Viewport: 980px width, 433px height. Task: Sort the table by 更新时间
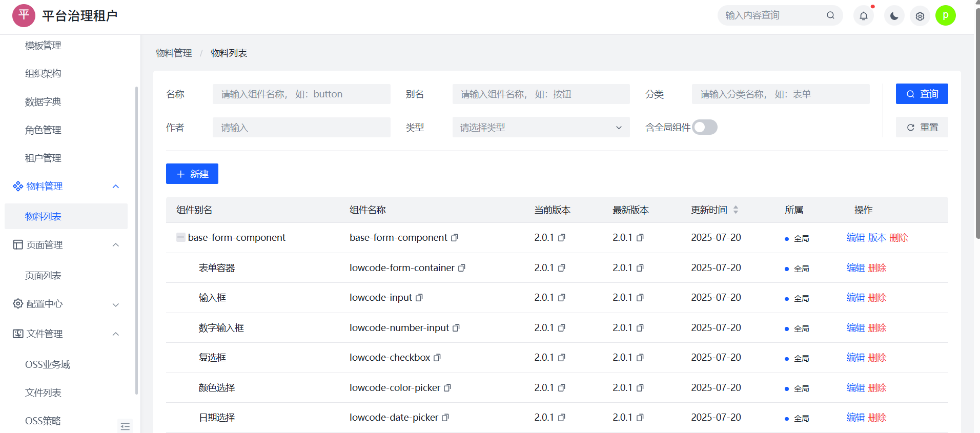tap(736, 210)
